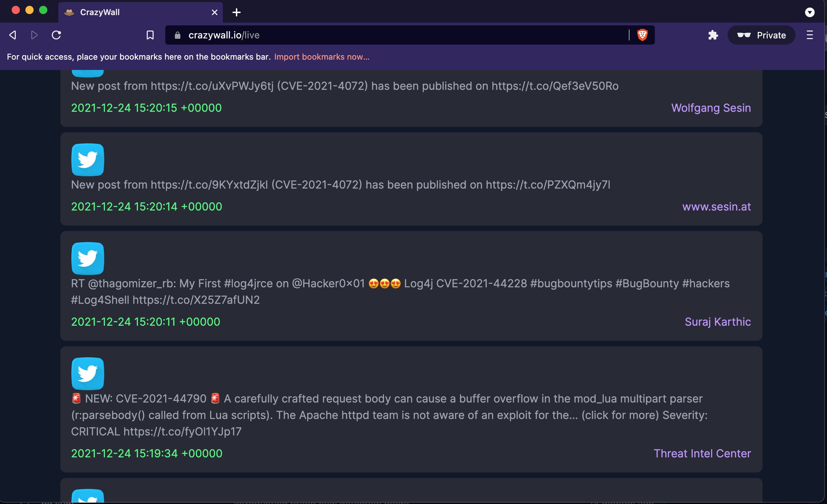Open the Wolfgang Sesin author link

711,108
